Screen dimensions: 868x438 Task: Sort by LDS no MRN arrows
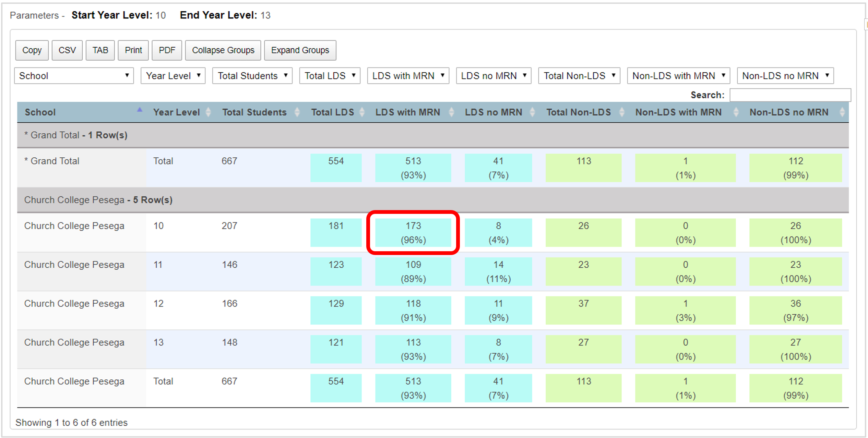pyautogui.click(x=532, y=112)
